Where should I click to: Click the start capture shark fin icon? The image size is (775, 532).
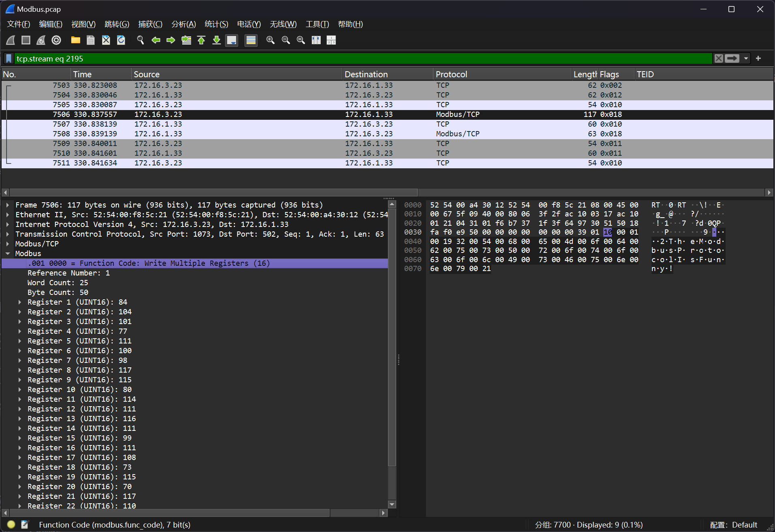(11, 40)
